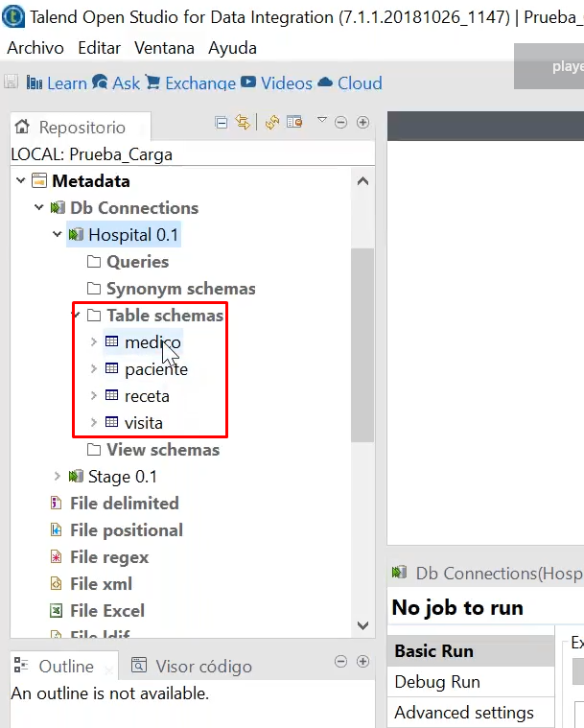Expand the medico table
Viewport: 584px width, 728px height.
coord(94,341)
